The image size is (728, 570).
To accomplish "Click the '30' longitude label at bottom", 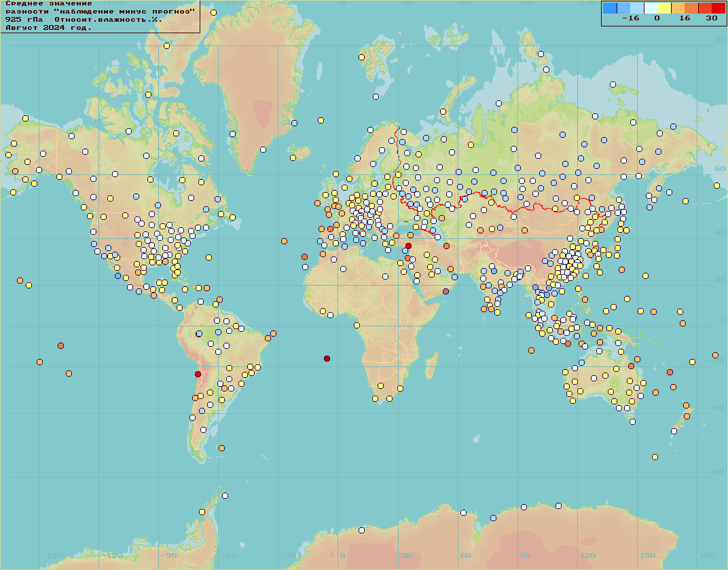I will [406, 555].
